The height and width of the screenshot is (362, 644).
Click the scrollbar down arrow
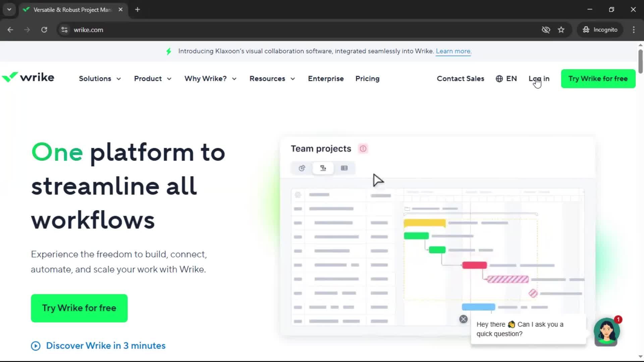[640, 357]
